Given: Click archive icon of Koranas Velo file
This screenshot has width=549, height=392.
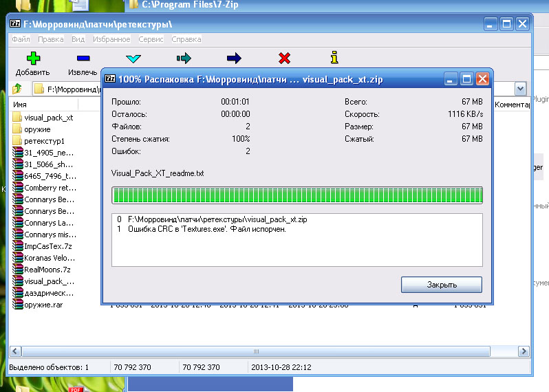Looking at the screenshot, I should click(17, 258).
